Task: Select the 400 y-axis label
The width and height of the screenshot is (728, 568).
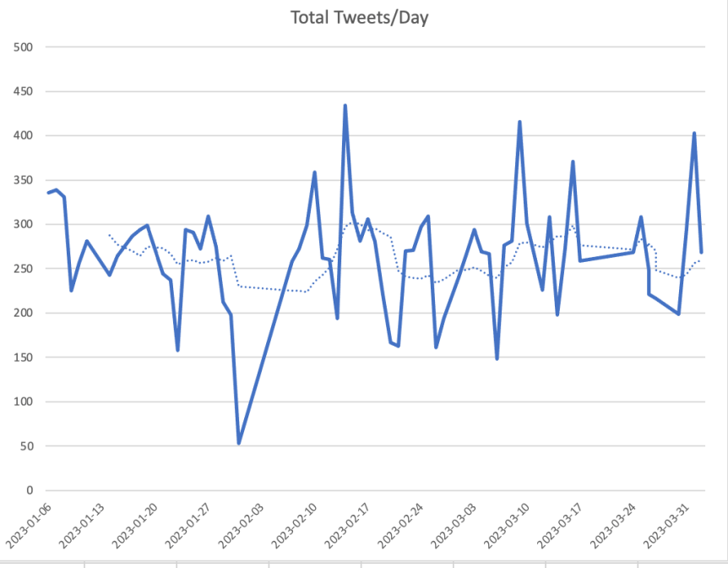Action: point(22,136)
